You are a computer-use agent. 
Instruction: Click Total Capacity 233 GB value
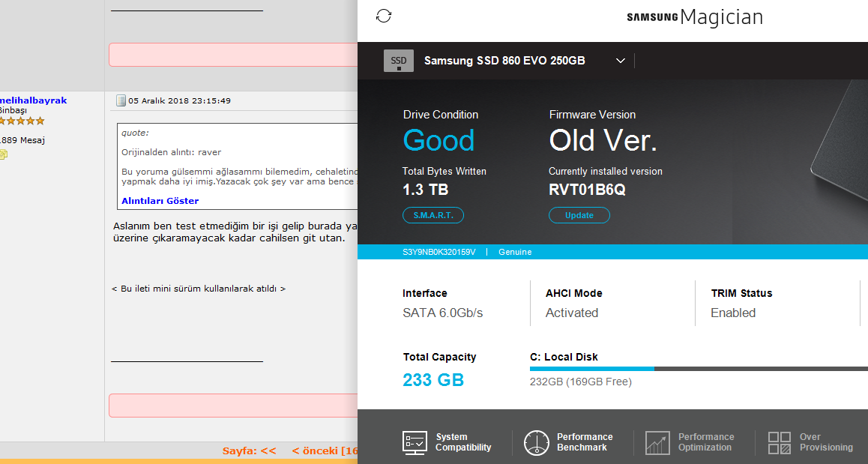tap(433, 380)
